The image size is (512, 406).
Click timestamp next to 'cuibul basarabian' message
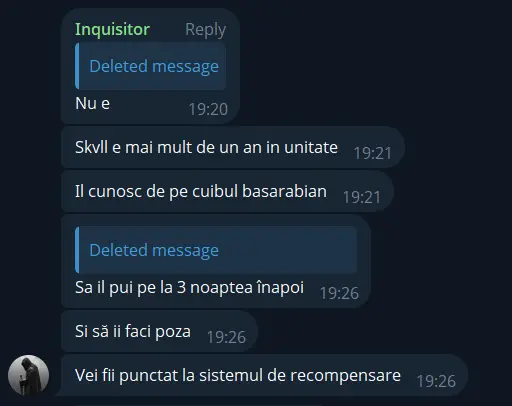pyautogui.click(x=362, y=197)
